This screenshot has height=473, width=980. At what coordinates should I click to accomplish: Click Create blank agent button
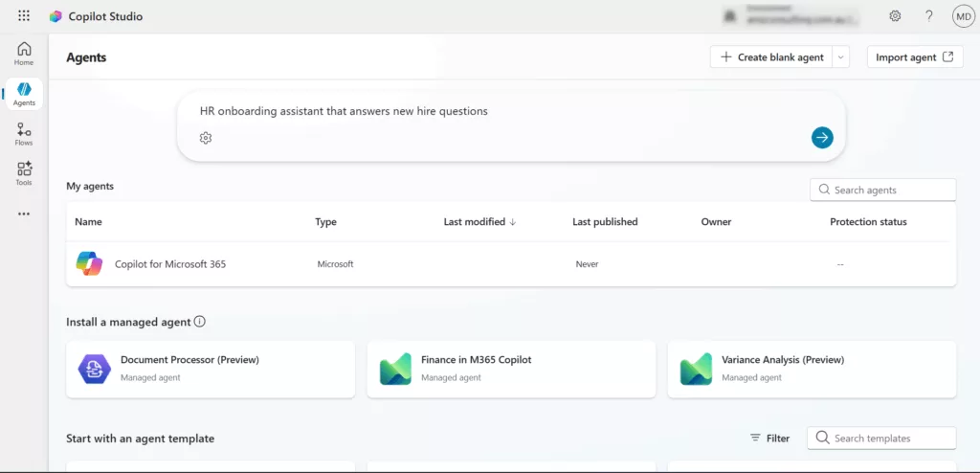tap(771, 56)
